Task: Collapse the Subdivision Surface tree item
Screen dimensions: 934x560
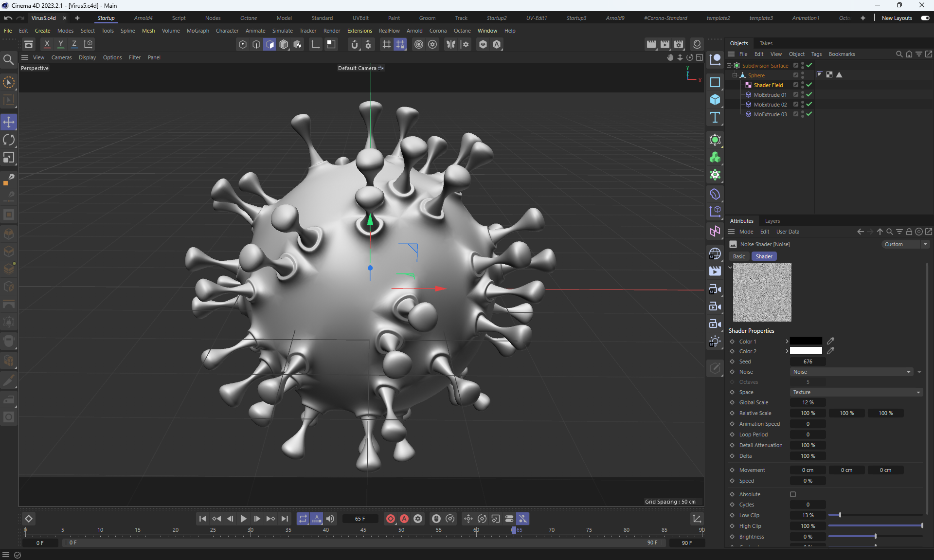Action: [729, 65]
